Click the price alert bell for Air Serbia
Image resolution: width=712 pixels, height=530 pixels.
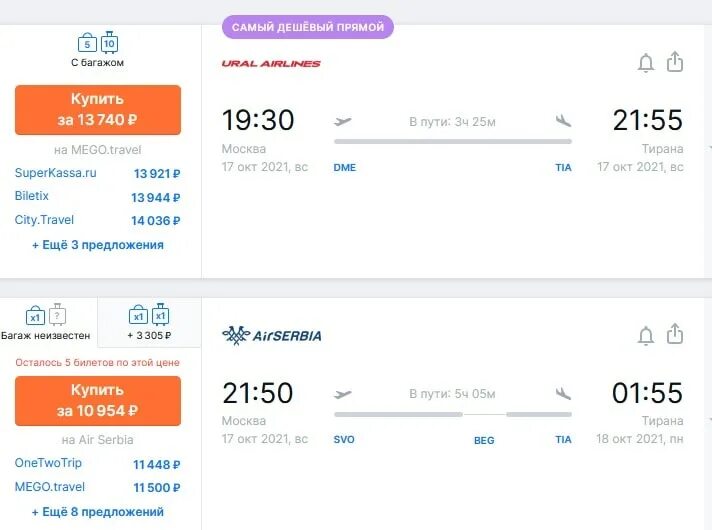pos(646,336)
